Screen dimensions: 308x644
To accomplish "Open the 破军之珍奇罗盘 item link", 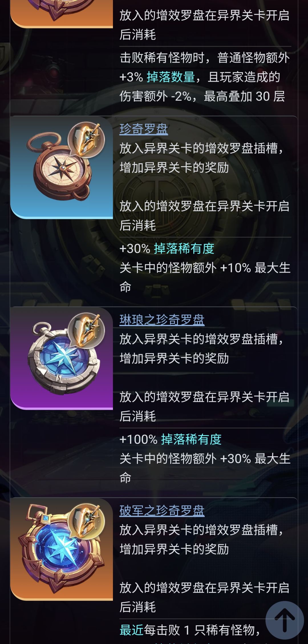I will (x=162, y=511).
